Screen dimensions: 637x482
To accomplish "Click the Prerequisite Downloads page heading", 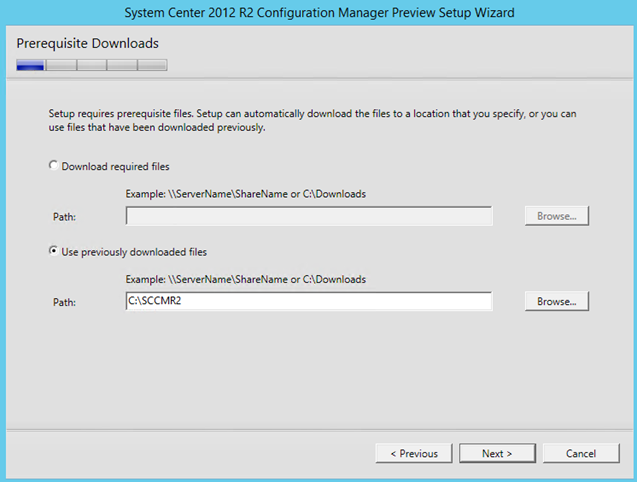I will point(87,43).
